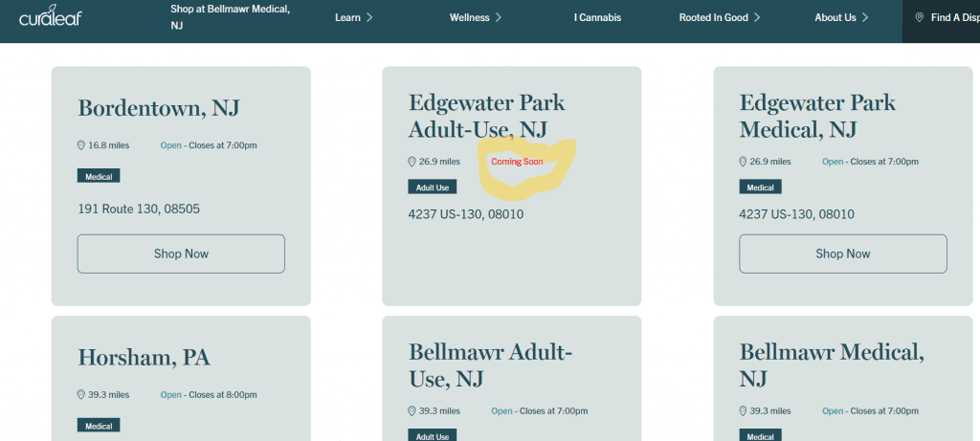Click address 191 Route 130, 08505
This screenshot has width=980, height=441.
pos(139,209)
